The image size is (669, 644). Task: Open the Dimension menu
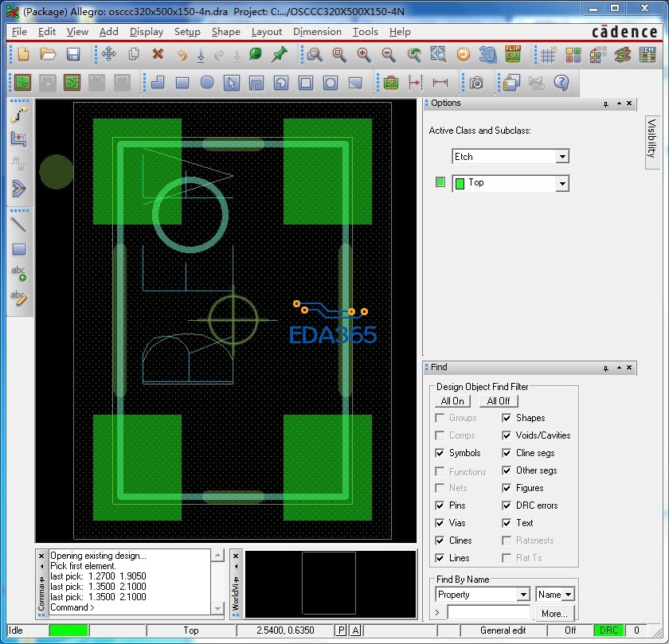[317, 32]
